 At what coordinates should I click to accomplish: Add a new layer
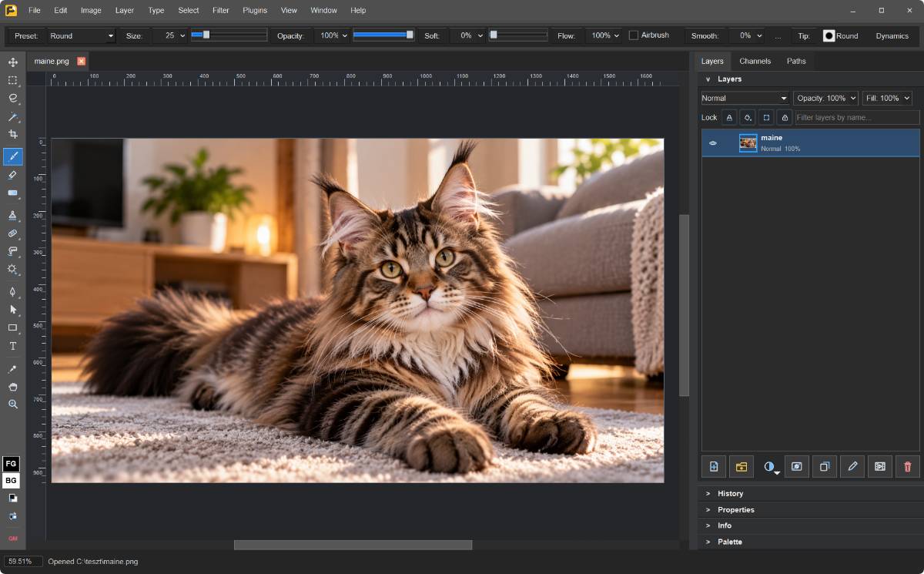(x=714, y=466)
